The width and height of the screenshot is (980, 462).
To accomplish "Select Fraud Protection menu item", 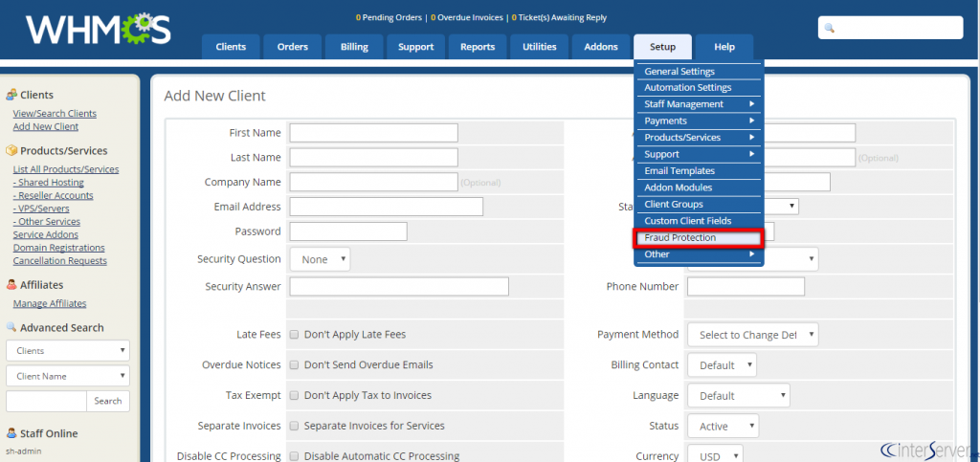I will tap(699, 238).
